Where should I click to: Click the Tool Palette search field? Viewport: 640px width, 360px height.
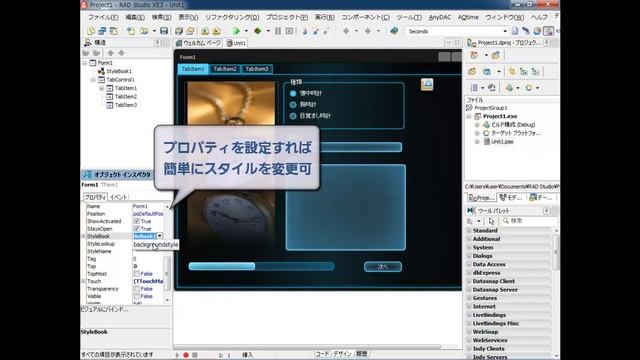(x=529, y=221)
